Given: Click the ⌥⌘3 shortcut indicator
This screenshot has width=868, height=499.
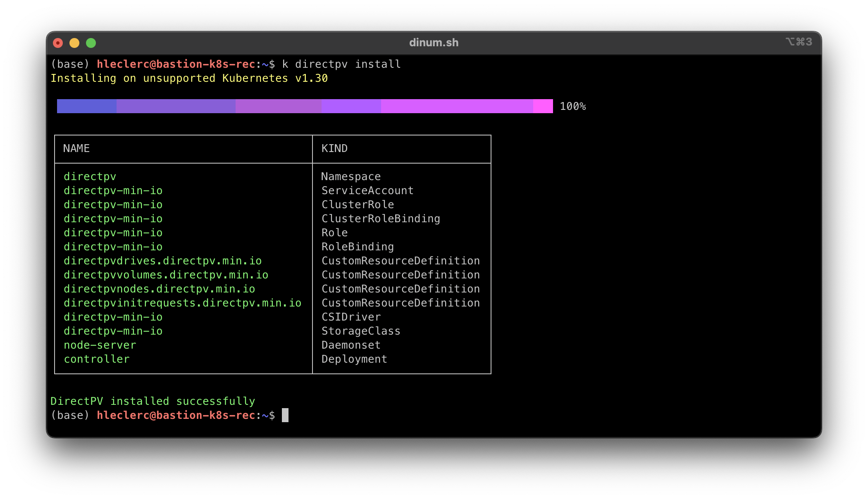Looking at the screenshot, I should 799,42.
